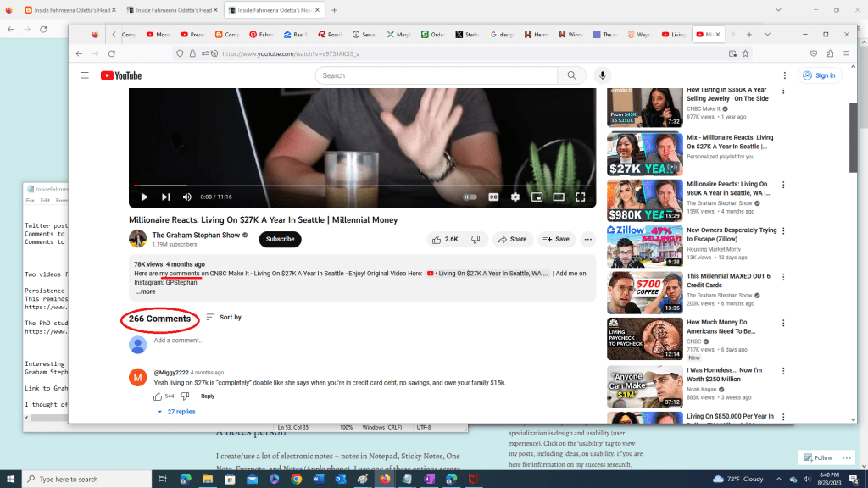Click the YouTube logo to go home
Screen dimensions: 868x488
[120, 75]
